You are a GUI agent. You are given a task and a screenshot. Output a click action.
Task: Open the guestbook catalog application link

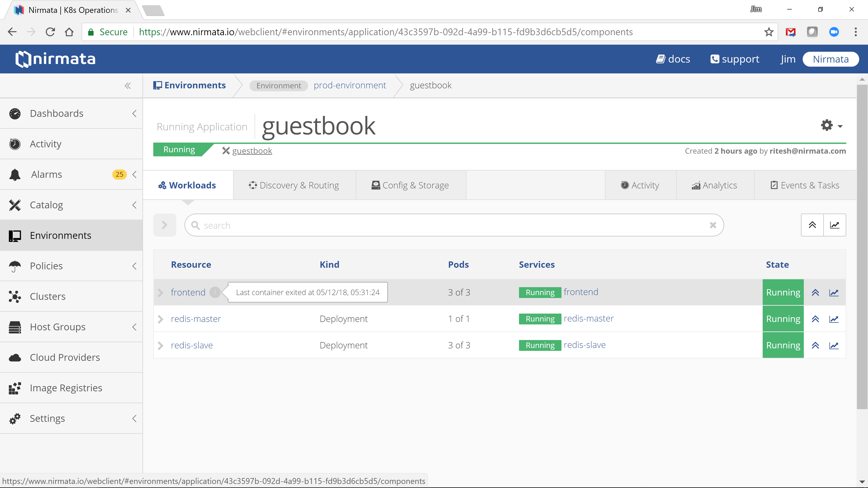point(252,150)
